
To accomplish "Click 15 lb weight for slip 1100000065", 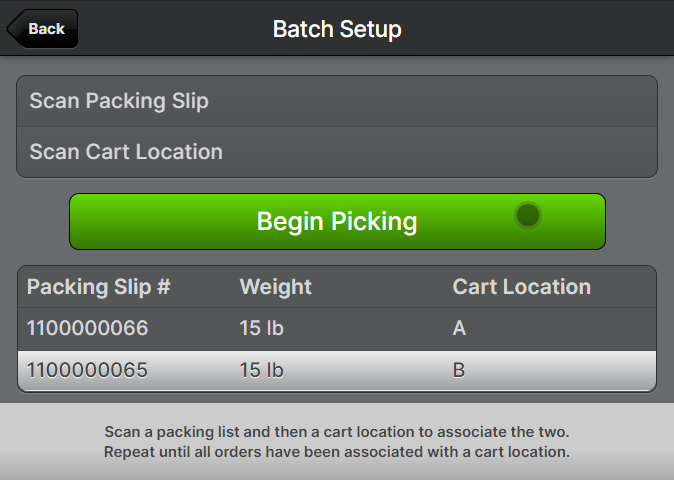I will 262,371.
